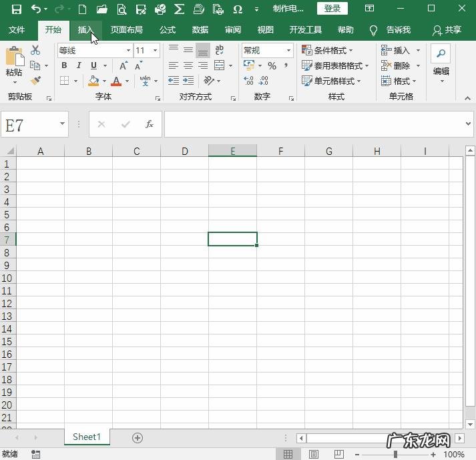Viewport: 476px width, 460px height.
Task: Select the Sheet1 worksheet tab
Action: click(87, 437)
